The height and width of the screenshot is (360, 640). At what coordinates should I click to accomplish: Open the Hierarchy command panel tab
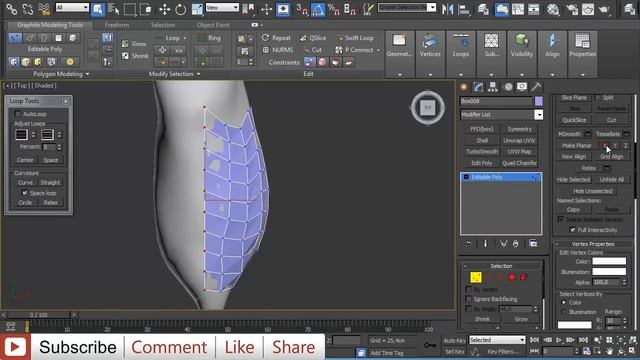pyautogui.click(x=493, y=87)
